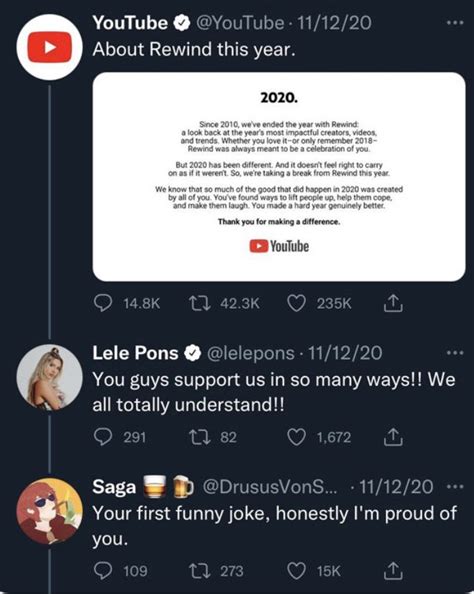Like the YouTube tweet with 235K likes
Viewport: 474px width, 594px height.
tap(296, 303)
